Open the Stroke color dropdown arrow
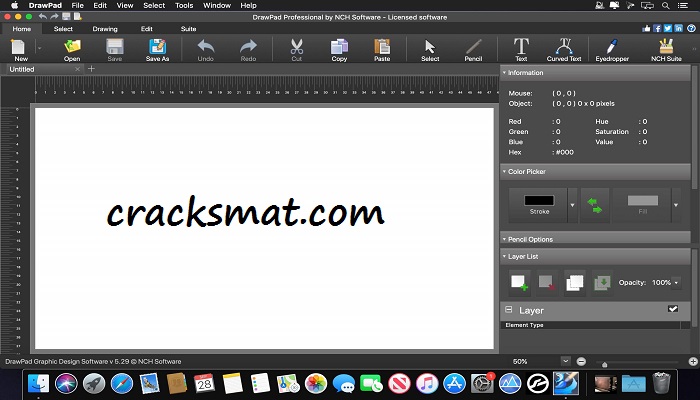 (x=572, y=205)
